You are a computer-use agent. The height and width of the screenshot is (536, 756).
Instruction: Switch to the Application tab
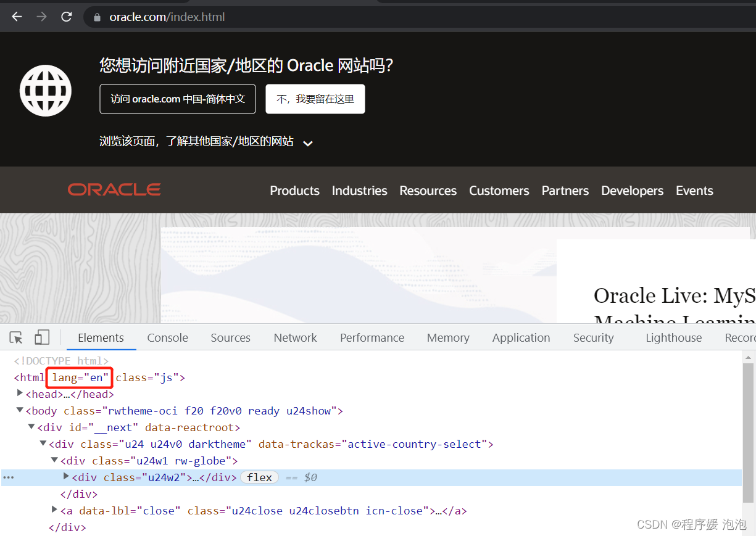tap(521, 337)
